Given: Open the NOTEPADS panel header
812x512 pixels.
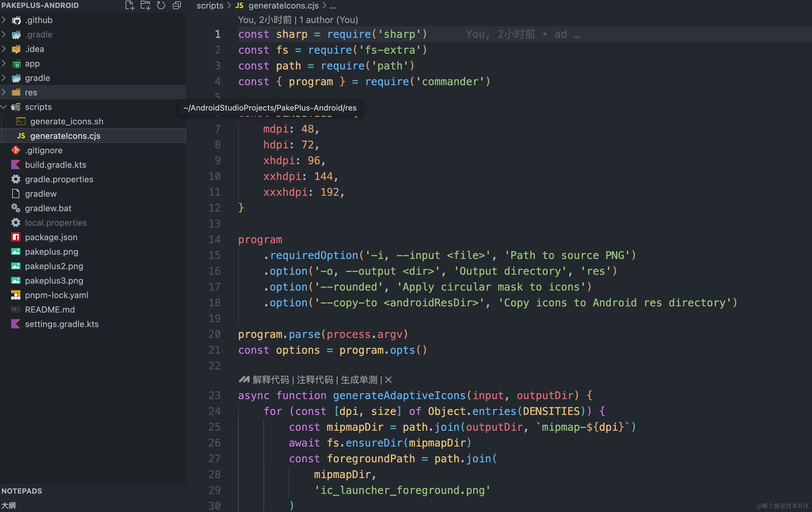Looking at the screenshot, I should pos(22,491).
